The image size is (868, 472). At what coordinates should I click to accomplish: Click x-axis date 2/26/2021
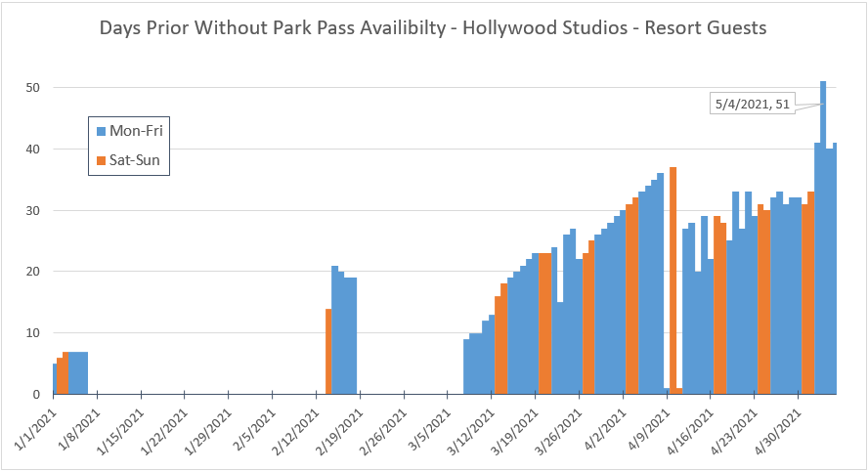coord(383,432)
